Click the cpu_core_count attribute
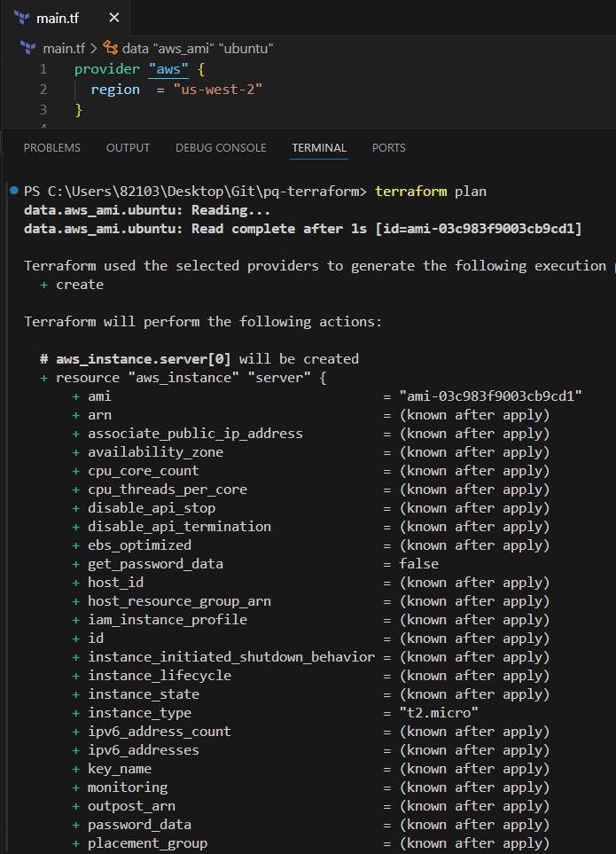The image size is (616, 854). pos(144,471)
